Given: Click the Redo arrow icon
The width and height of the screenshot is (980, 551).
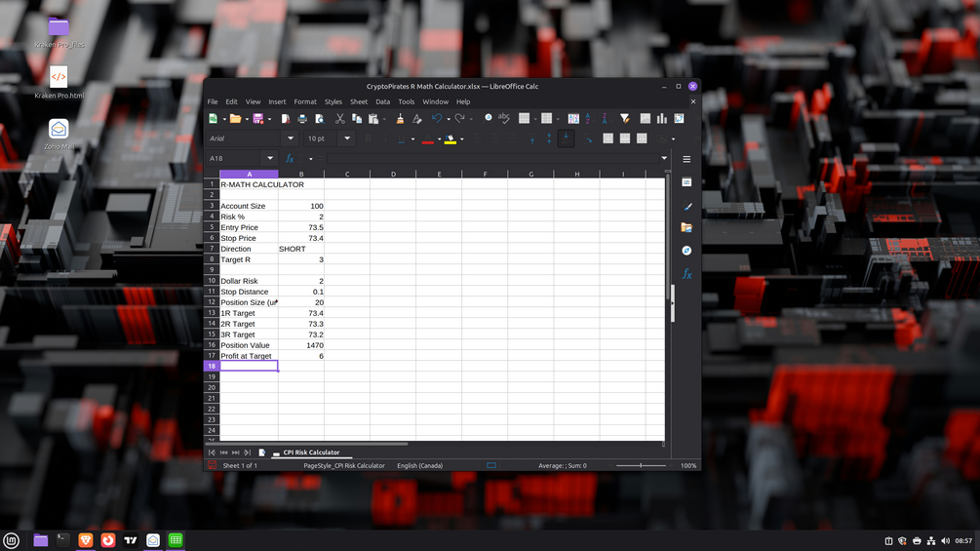Looking at the screenshot, I should (x=459, y=119).
